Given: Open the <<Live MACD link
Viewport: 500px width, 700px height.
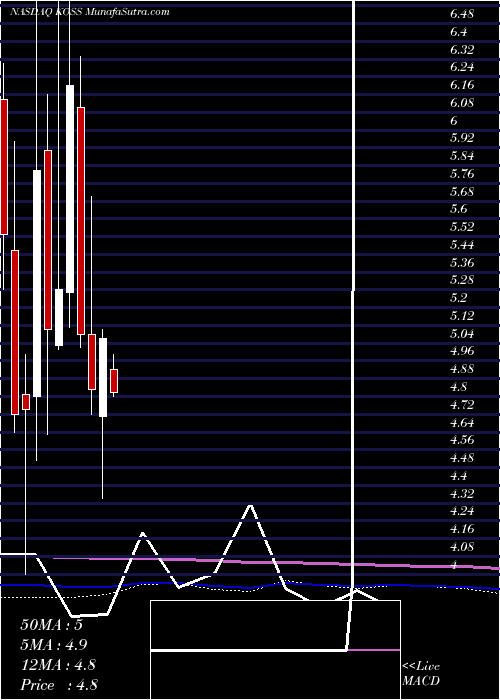Looking at the screenshot, I should point(421,674).
